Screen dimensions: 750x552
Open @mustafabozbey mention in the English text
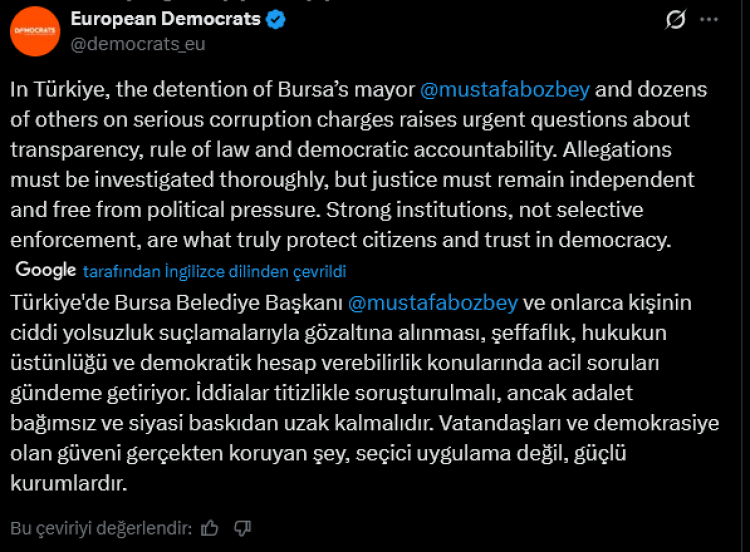pyautogui.click(x=505, y=90)
